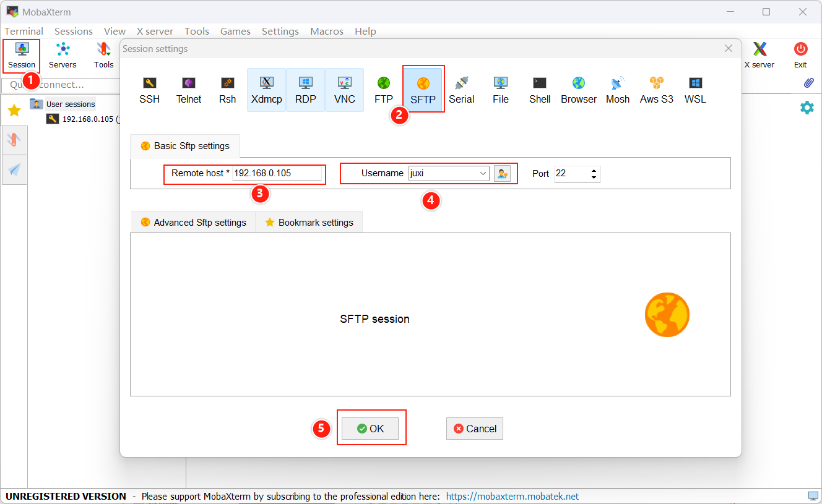The image size is (822, 504).
Task: Open the Servers toolbar icon
Action: [x=63, y=56]
